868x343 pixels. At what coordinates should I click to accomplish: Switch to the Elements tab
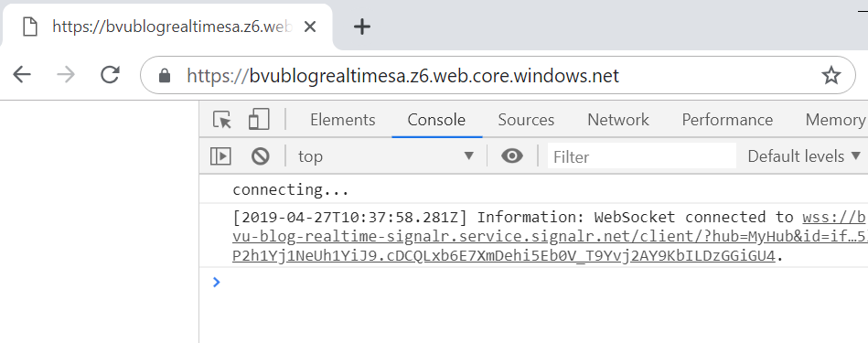pos(343,120)
